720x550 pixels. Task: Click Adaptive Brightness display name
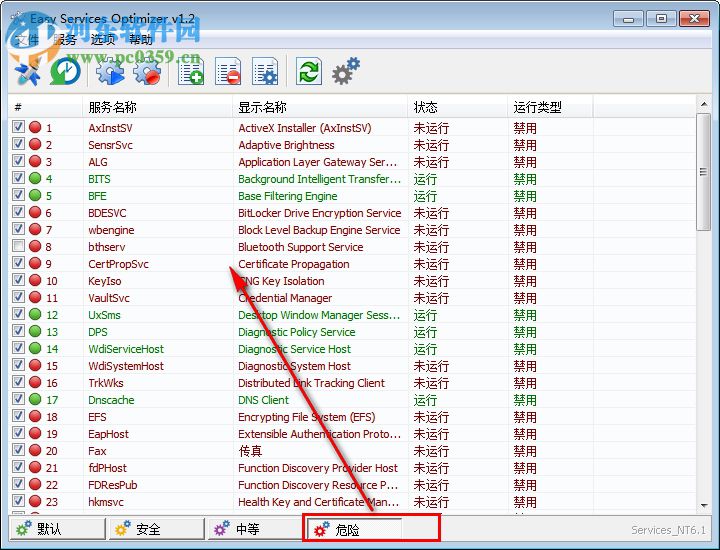click(286, 145)
